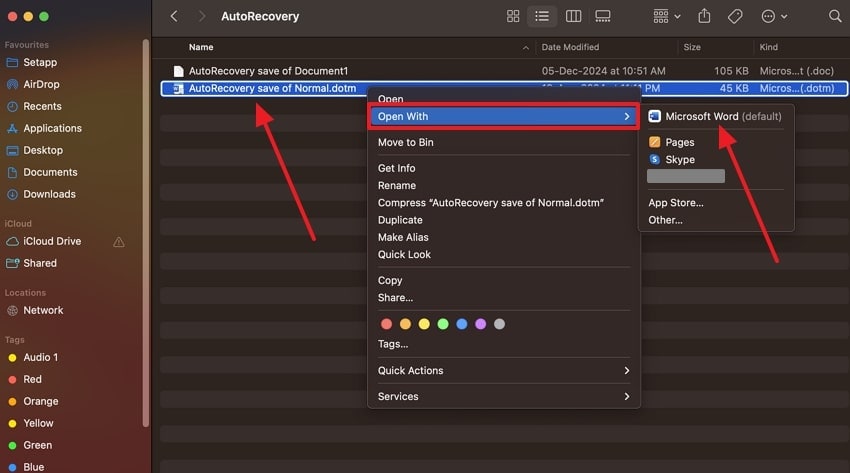The width and height of the screenshot is (850, 473).
Task: Click the Search magnifier icon
Action: [835, 16]
